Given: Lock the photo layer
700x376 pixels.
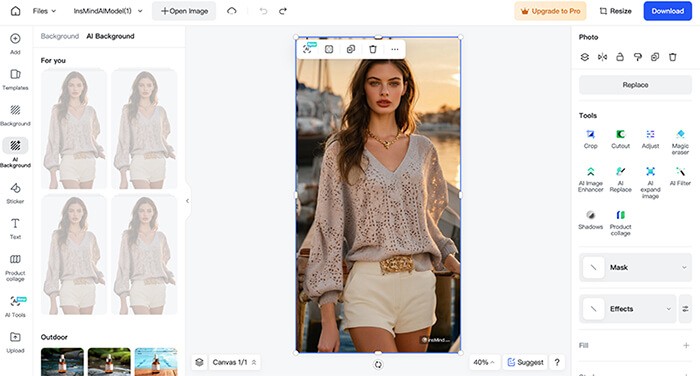Looking at the screenshot, I should pyautogui.click(x=620, y=57).
